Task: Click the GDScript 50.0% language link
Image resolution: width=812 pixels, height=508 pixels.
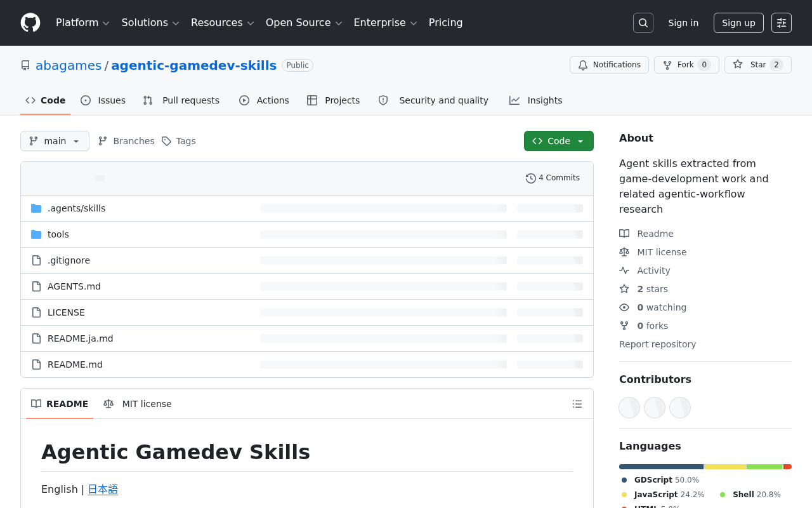Action: point(660,480)
